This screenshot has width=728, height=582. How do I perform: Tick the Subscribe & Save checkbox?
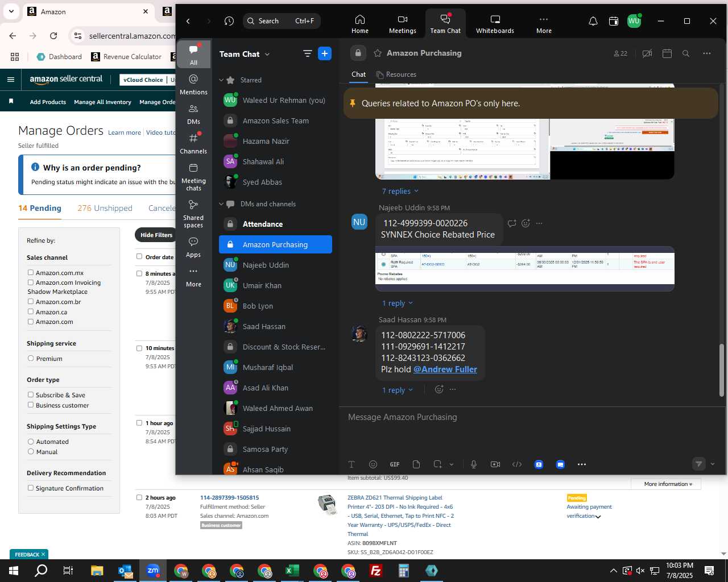[31, 395]
